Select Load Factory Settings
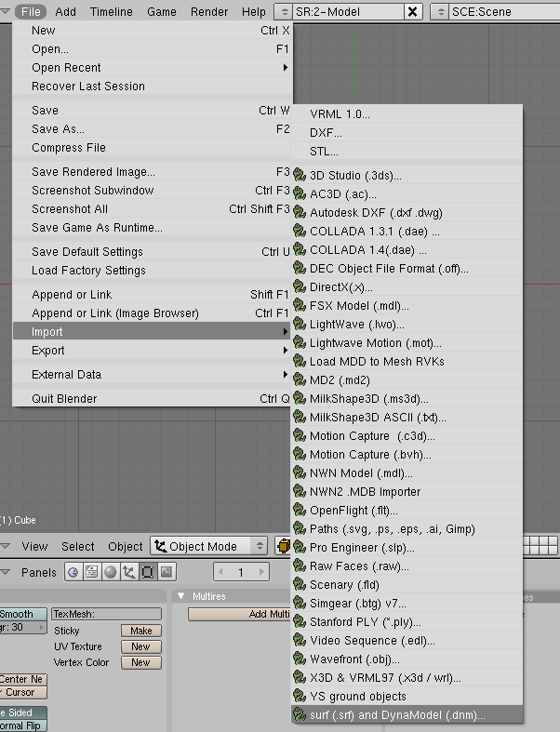The image size is (560, 732). pyautogui.click(x=153, y=271)
